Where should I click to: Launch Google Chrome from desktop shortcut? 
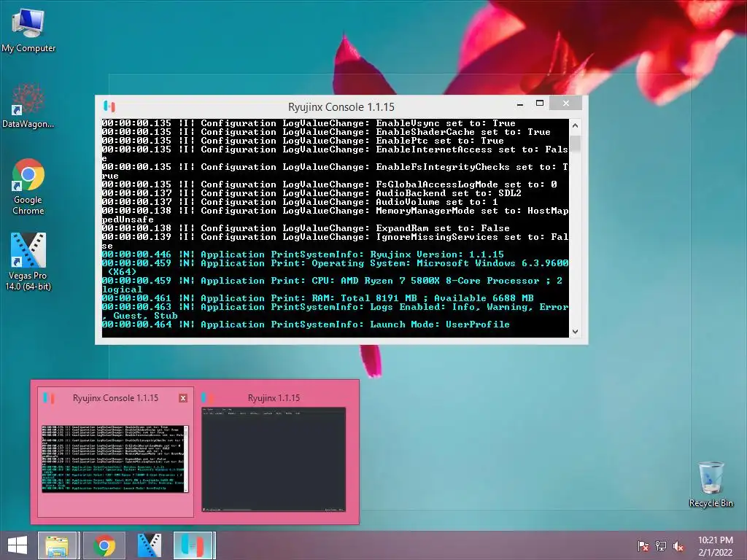28,187
